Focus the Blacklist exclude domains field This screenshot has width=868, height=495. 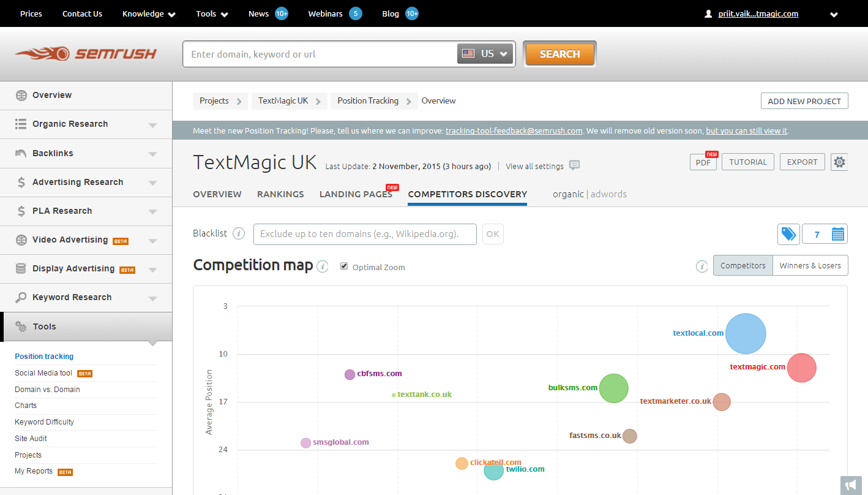pos(365,234)
